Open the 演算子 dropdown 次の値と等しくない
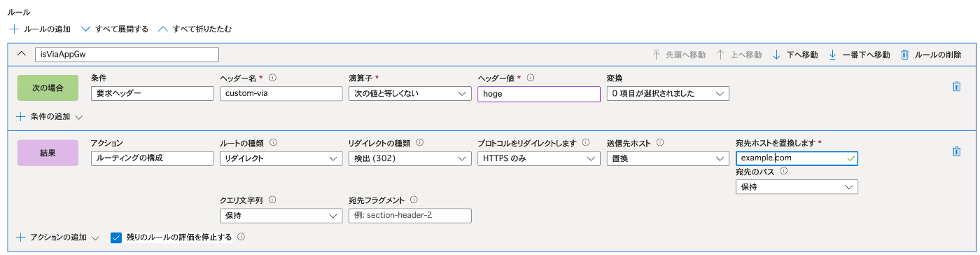This screenshot has width=980, height=255. 409,94
